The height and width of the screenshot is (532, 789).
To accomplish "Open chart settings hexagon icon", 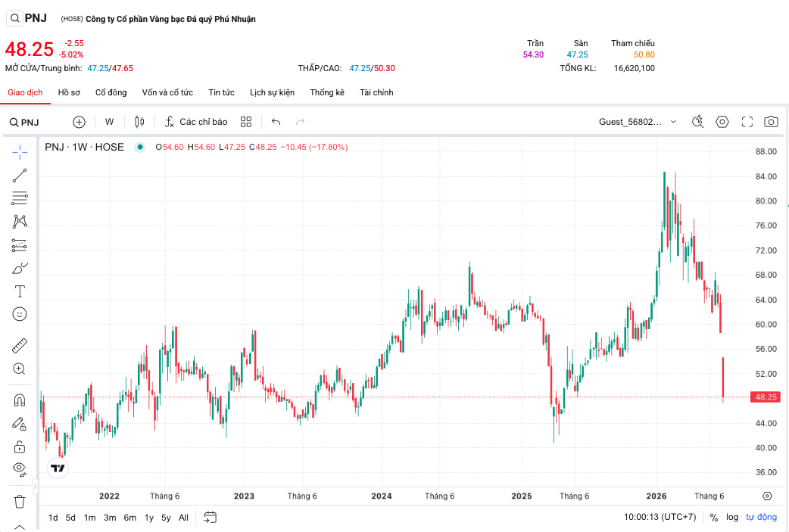I will [x=722, y=122].
